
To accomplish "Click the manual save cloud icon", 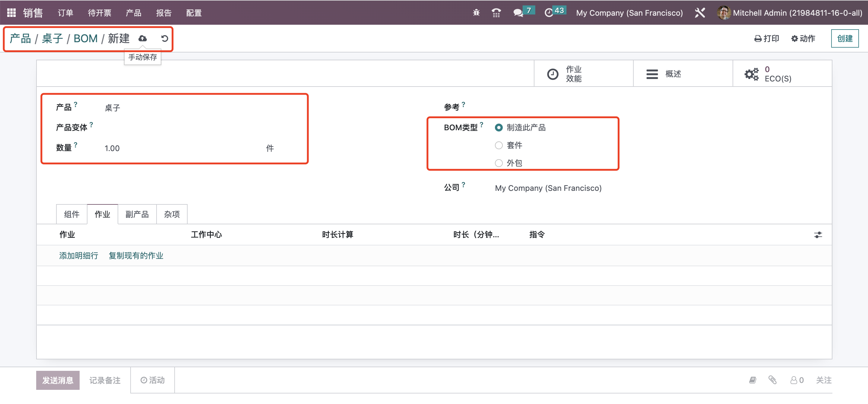I will [143, 38].
